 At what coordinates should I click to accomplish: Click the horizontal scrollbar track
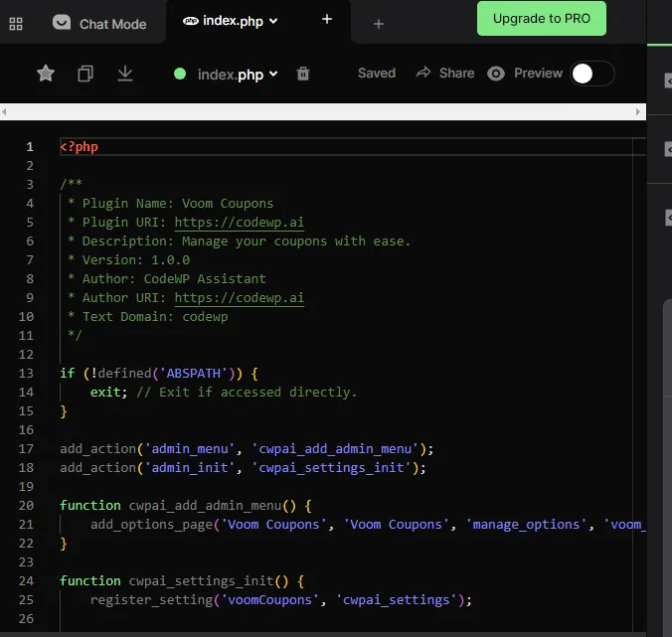321,112
